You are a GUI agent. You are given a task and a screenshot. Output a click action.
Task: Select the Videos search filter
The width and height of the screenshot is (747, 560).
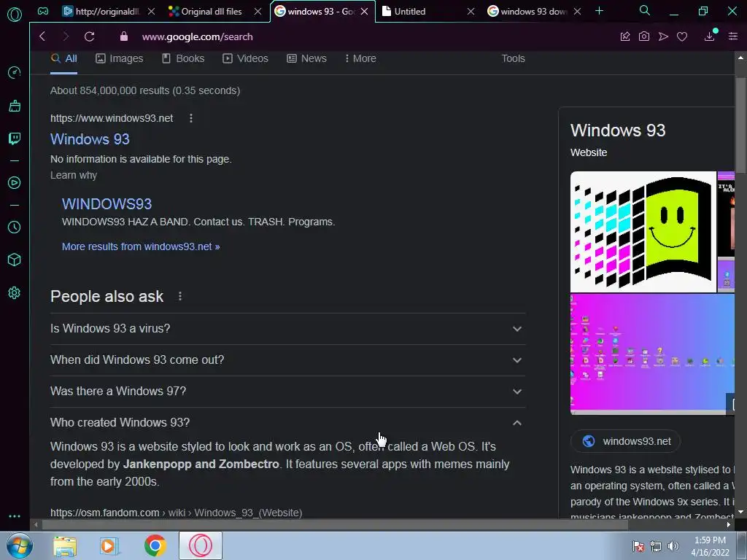tap(245, 58)
